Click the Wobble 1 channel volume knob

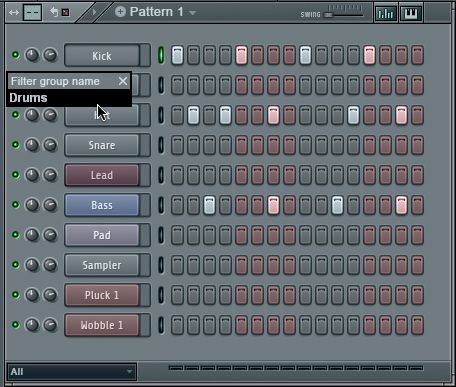point(50,325)
